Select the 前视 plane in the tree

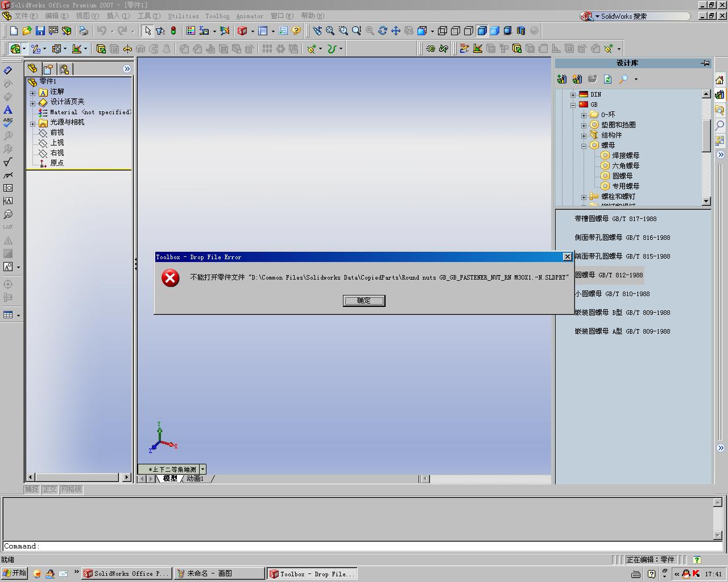pos(57,132)
